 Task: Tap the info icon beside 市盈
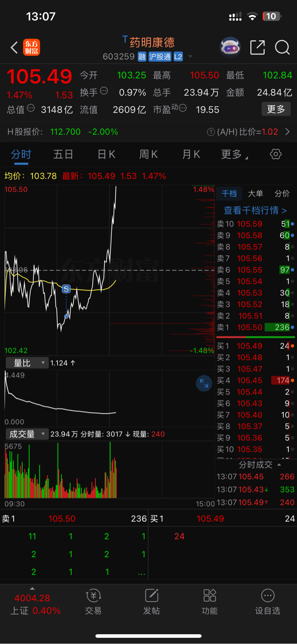[x=183, y=108]
